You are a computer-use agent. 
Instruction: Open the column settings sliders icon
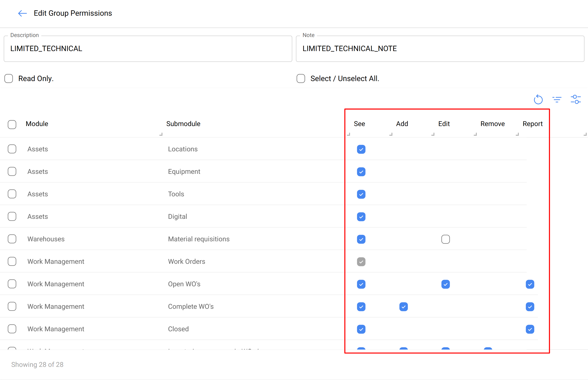pyautogui.click(x=576, y=99)
